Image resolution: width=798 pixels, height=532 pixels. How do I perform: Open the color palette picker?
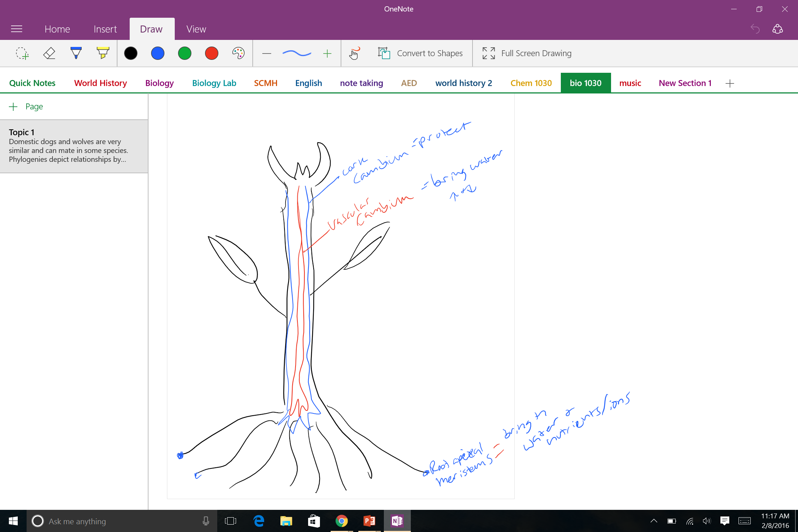238,53
